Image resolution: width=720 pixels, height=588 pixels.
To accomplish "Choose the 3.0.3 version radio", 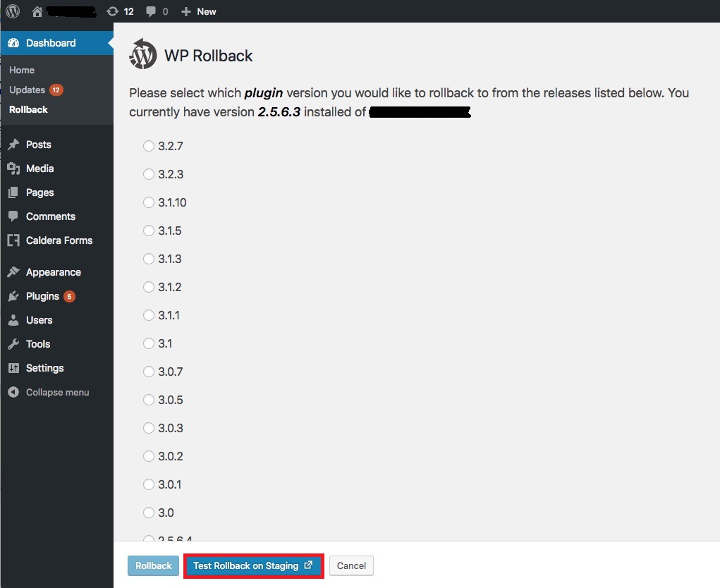I will pos(148,428).
